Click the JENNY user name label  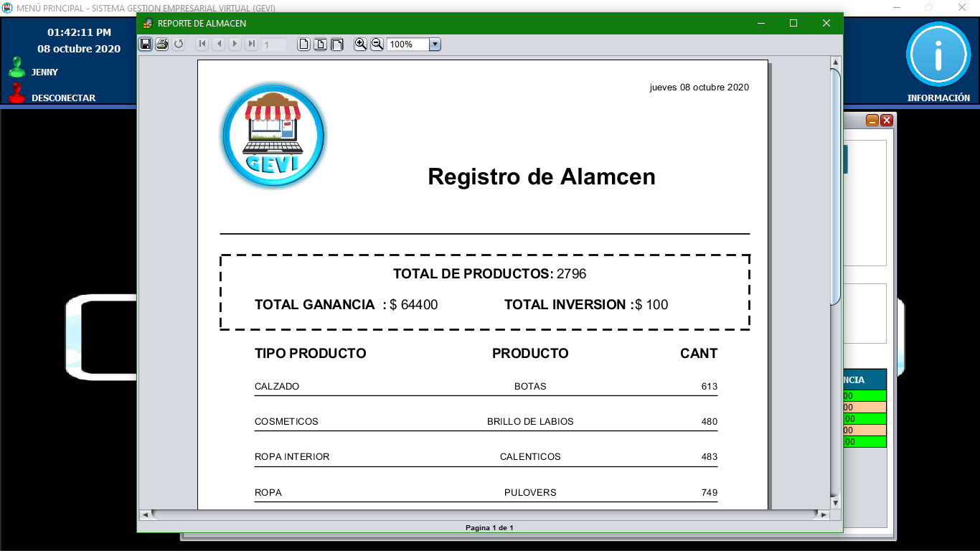click(44, 72)
